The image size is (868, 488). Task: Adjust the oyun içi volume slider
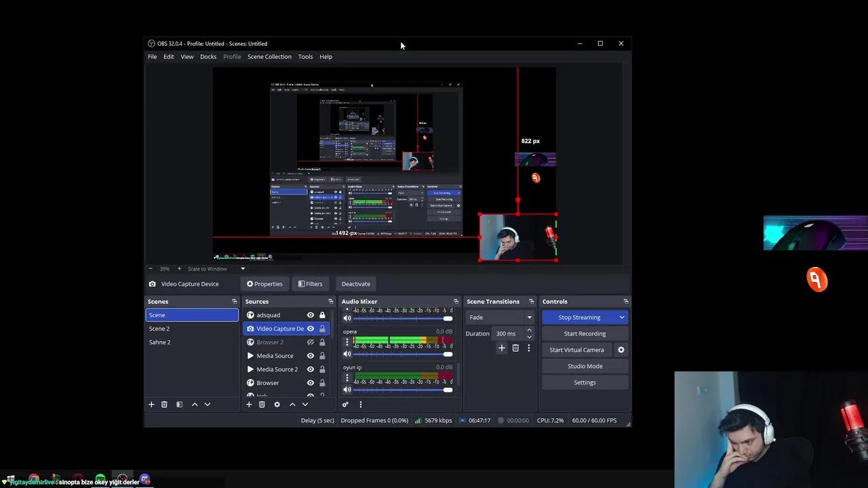click(448, 390)
